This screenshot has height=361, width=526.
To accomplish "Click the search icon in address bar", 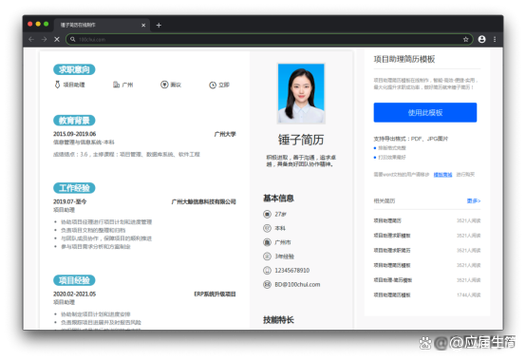I will coord(72,39).
